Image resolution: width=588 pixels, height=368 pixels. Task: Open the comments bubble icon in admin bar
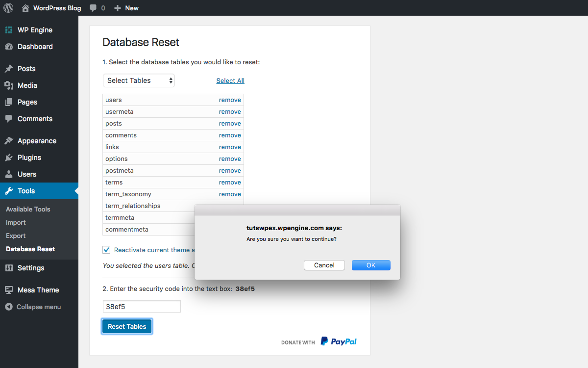click(93, 8)
